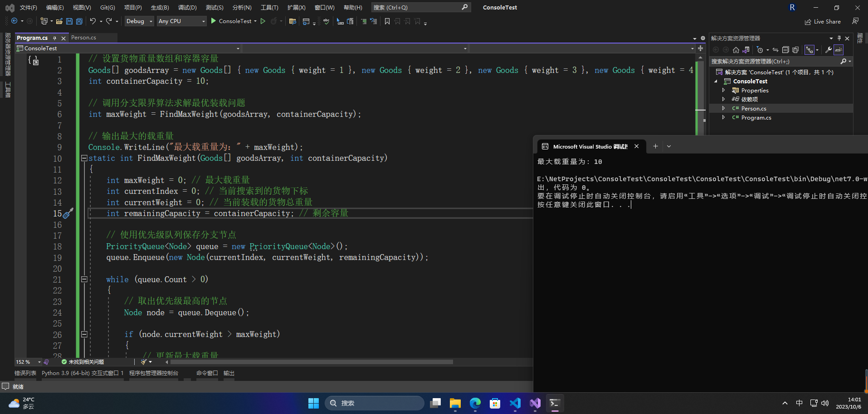This screenshot has height=414, width=868.
Task: Open the Undo history dropdown arrow
Action: pos(101,21)
